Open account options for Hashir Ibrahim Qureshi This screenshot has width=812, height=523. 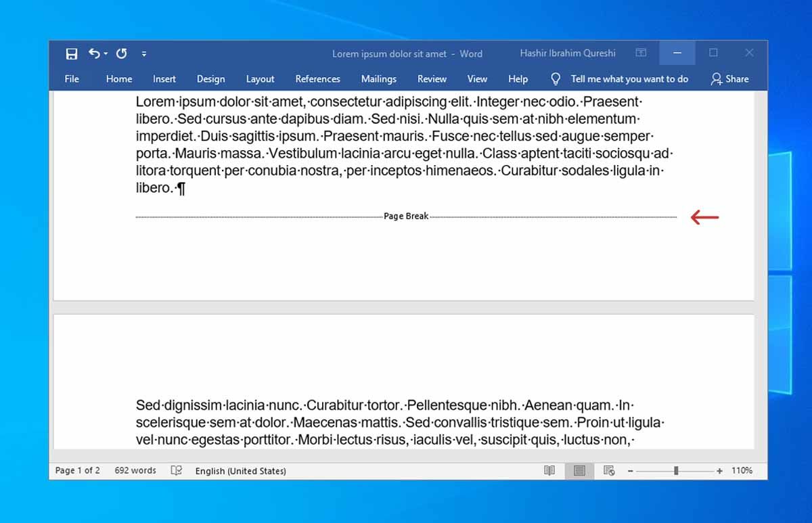pyautogui.click(x=567, y=53)
